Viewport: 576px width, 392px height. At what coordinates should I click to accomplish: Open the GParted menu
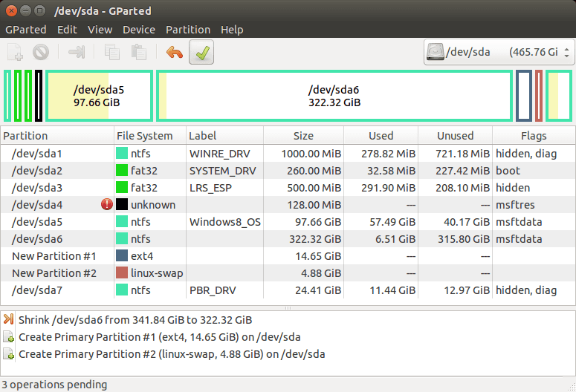[26, 30]
